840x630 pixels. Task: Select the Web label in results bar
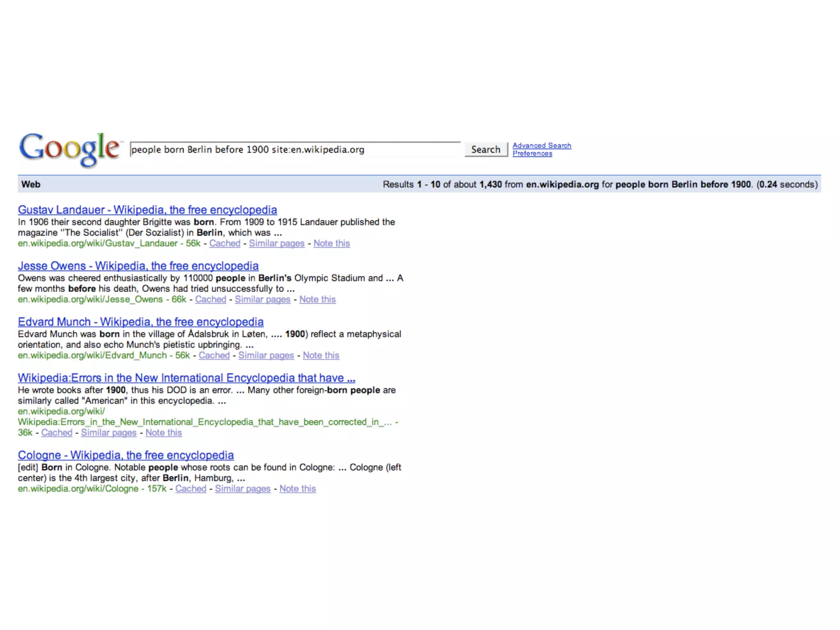[31, 184]
